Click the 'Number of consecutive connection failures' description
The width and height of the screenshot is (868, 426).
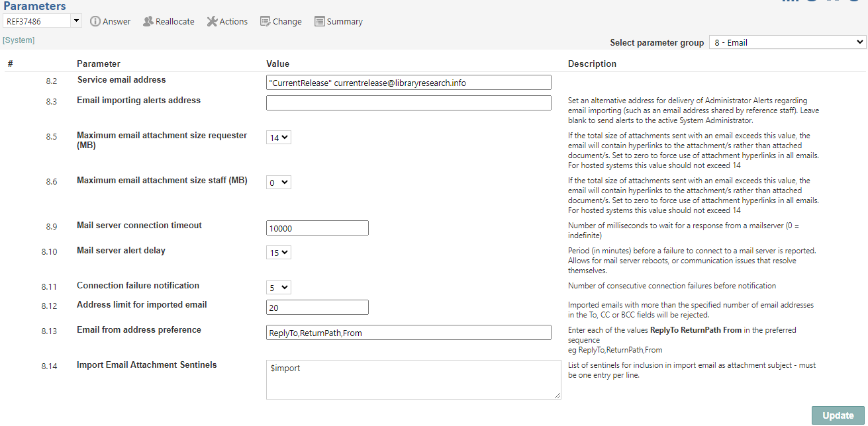pyautogui.click(x=672, y=286)
